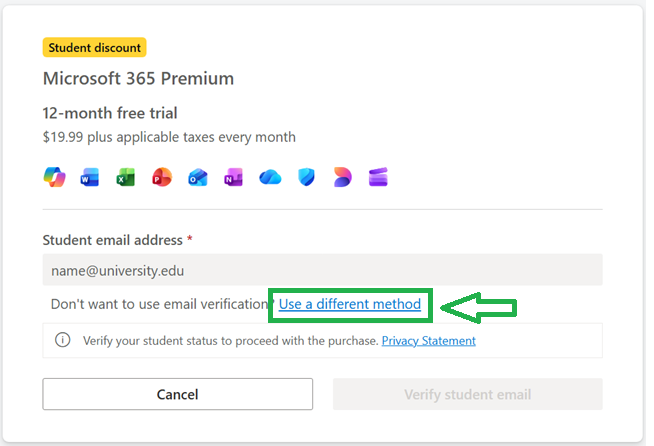Click the Clipchamp app icon

[x=378, y=177]
